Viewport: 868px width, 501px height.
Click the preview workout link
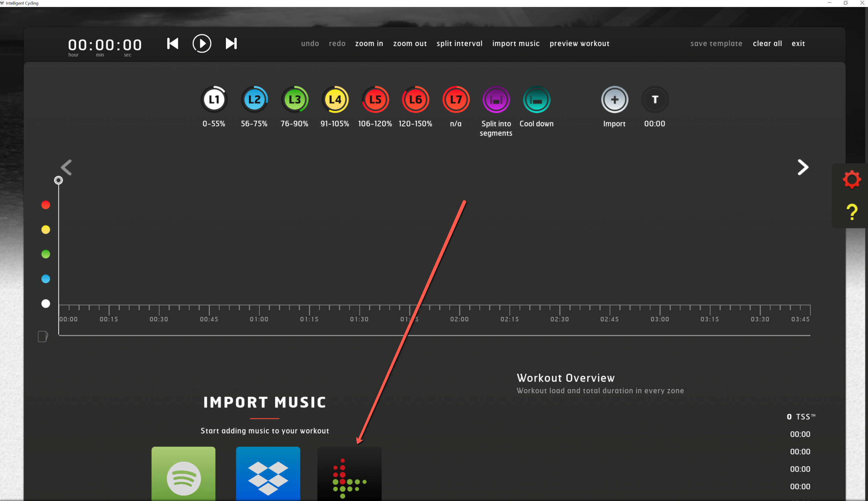(579, 44)
